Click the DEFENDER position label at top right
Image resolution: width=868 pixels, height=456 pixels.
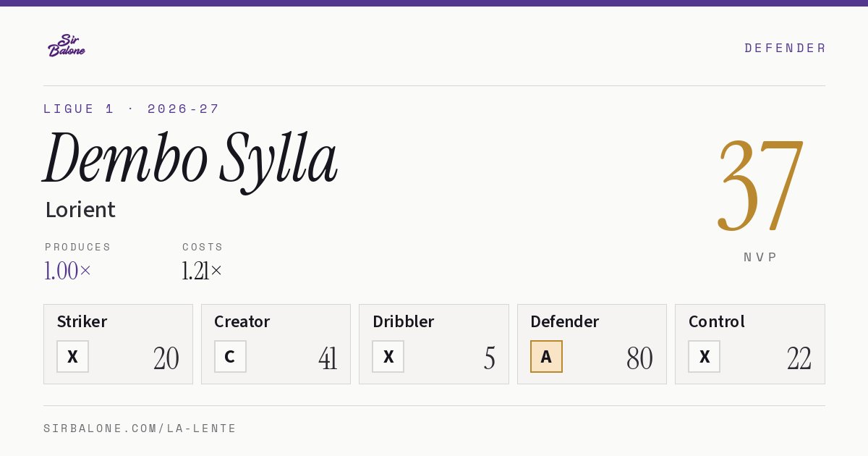(x=785, y=48)
